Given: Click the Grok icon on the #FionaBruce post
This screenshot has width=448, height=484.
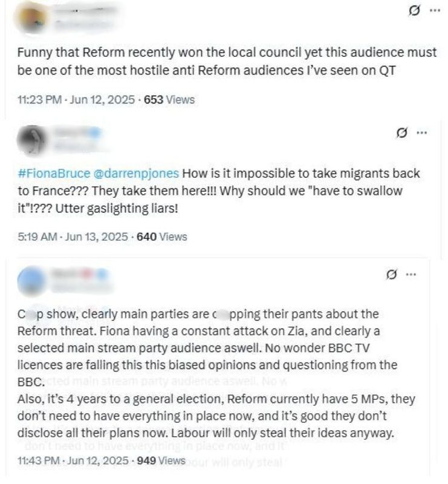Looking at the screenshot, I should pos(400,132).
